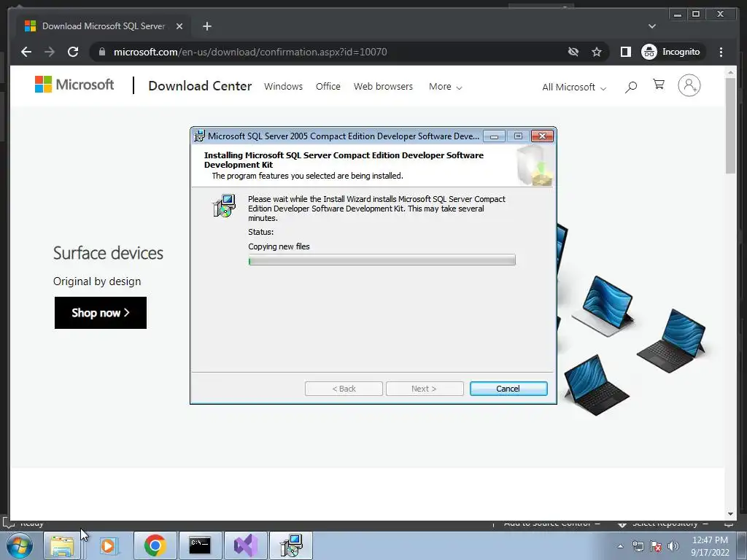Open the Windows navigation item

pos(283,87)
